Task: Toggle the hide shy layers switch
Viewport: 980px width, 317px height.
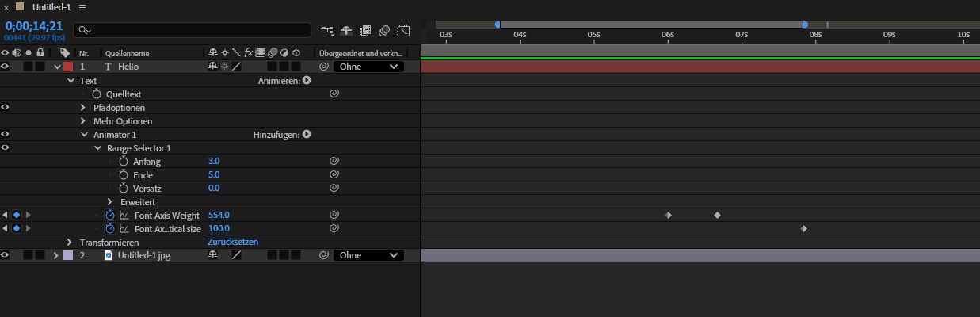Action: coord(346,31)
